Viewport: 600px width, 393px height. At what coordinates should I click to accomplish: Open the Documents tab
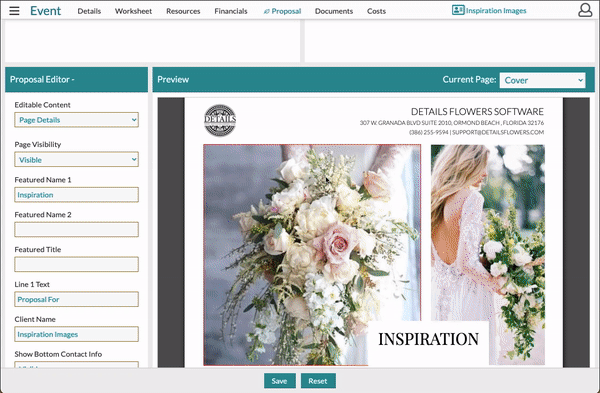coord(334,11)
